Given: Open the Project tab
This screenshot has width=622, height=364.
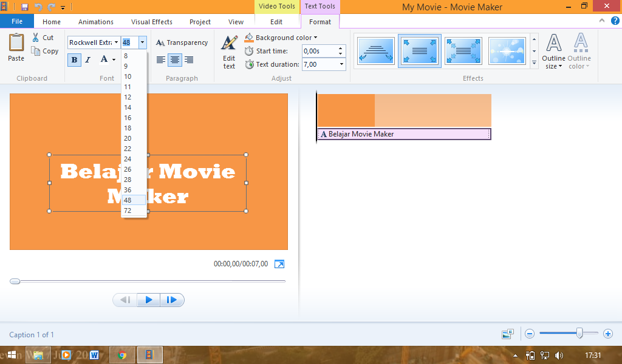Looking at the screenshot, I should (200, 22).
